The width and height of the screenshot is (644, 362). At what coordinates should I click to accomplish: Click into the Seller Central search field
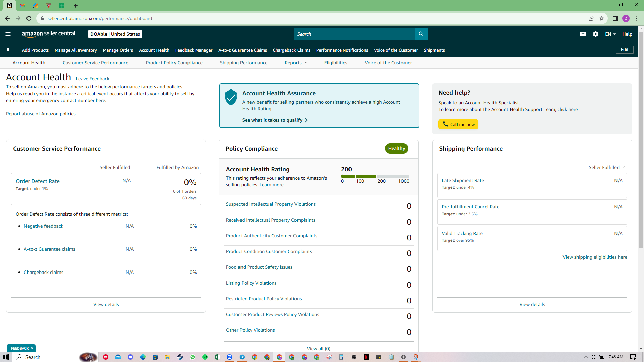pyautogui.click(x=354, y=34)
